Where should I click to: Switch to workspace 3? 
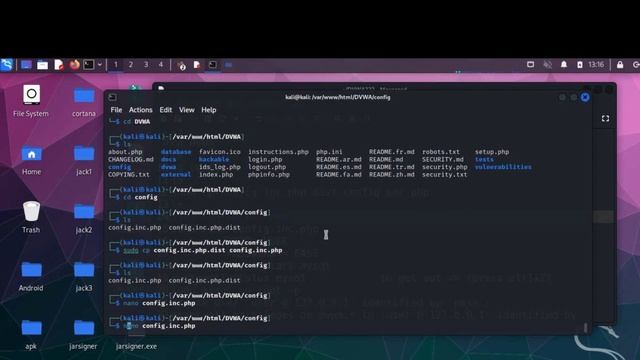point(146,65)
